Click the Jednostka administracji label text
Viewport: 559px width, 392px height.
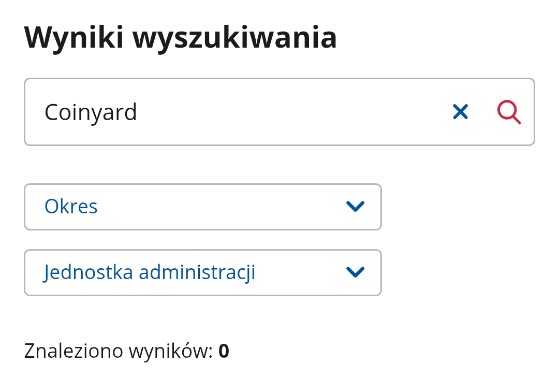[150, 272]
